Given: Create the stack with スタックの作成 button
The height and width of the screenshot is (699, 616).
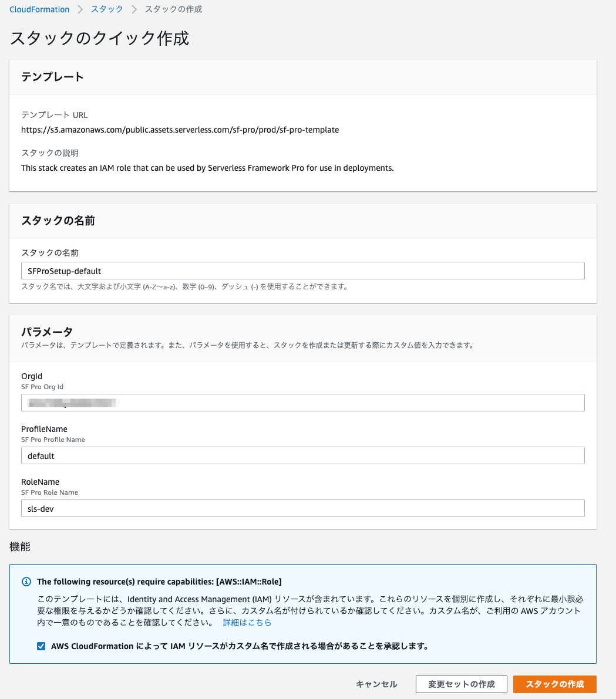Looking at the screenshot, I should coord(555,684).
